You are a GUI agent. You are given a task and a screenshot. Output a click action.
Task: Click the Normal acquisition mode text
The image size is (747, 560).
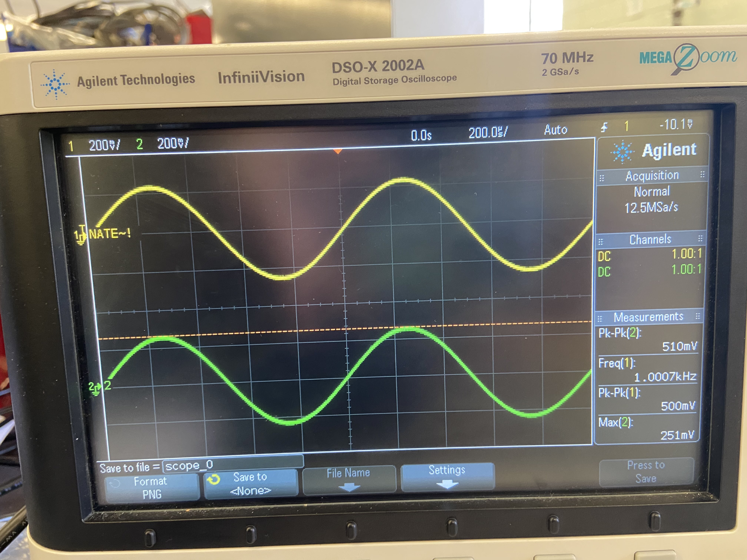click(651, 192)
